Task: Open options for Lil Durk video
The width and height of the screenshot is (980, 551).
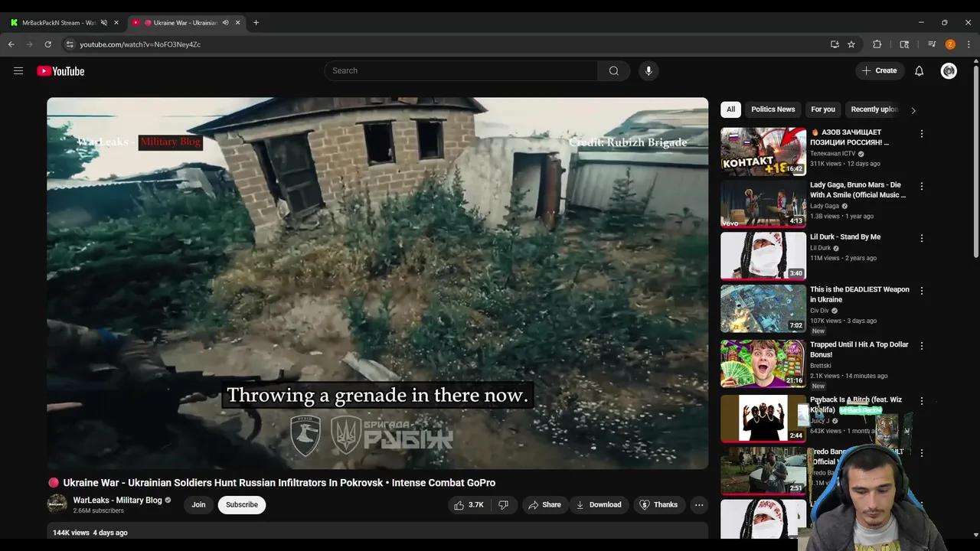Action: point(921,238)
